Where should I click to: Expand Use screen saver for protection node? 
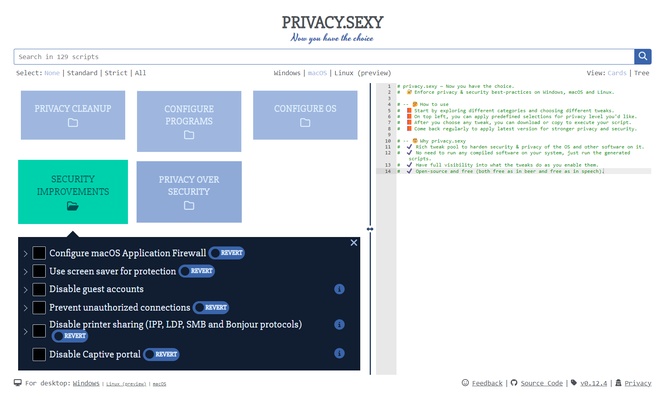pos(25,272)
